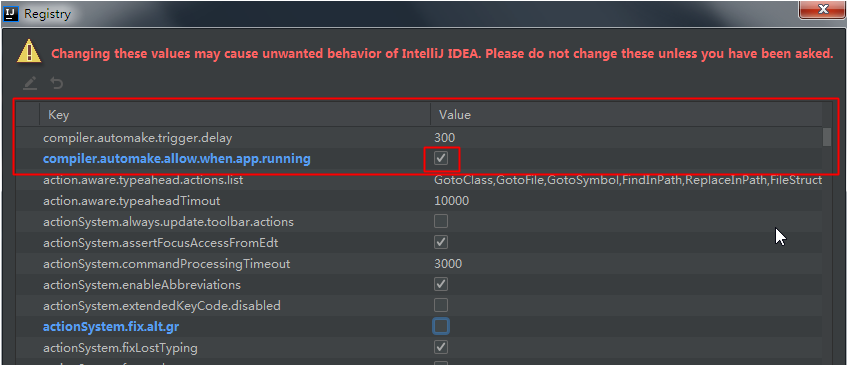Click the edit pencil icon in the toolbar
854x365 pixels.
click(x=30, y=83)
